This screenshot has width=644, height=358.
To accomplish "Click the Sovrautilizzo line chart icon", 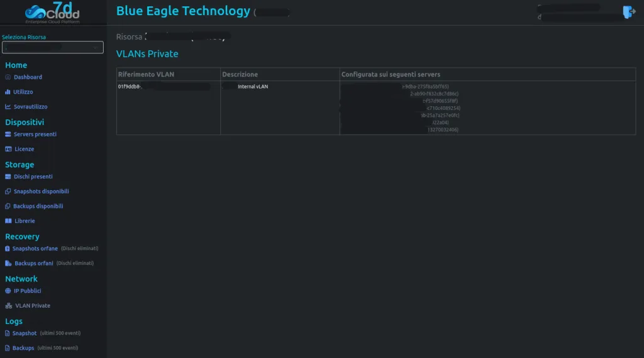I will 8,107.
